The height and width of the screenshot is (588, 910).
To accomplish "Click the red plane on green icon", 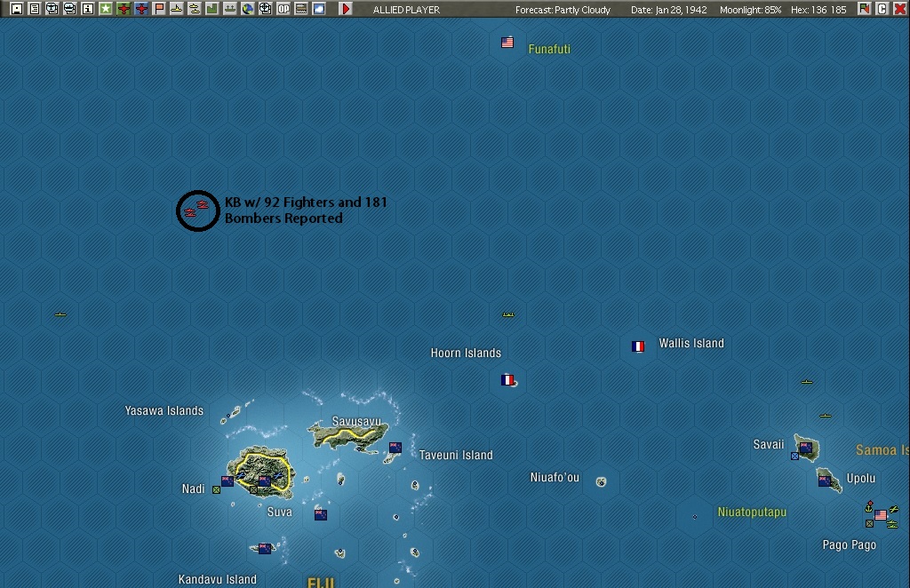I will (124, 9).
